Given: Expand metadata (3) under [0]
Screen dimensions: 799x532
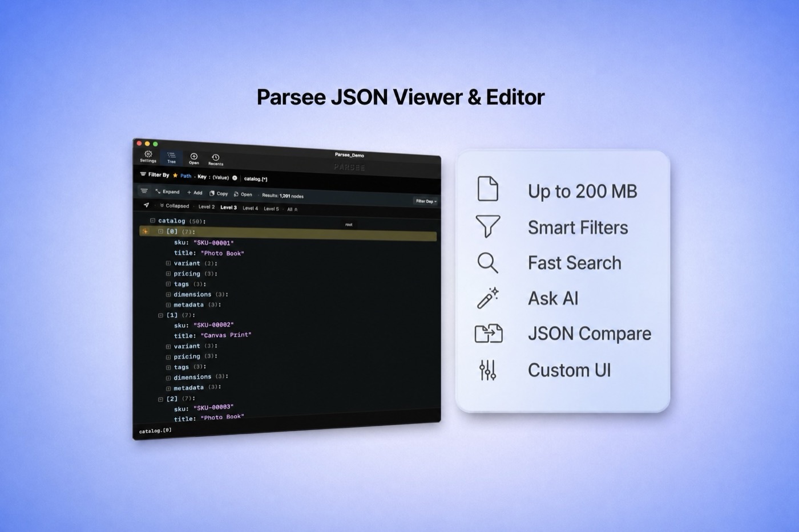Looking at the screenshot, I should [168, 305].
